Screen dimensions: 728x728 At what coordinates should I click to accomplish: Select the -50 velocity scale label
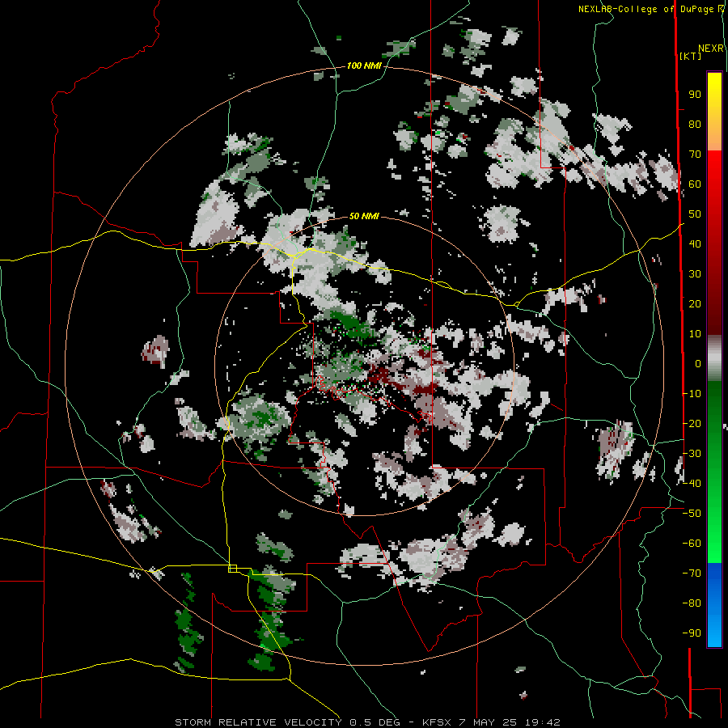click(692, 514)
